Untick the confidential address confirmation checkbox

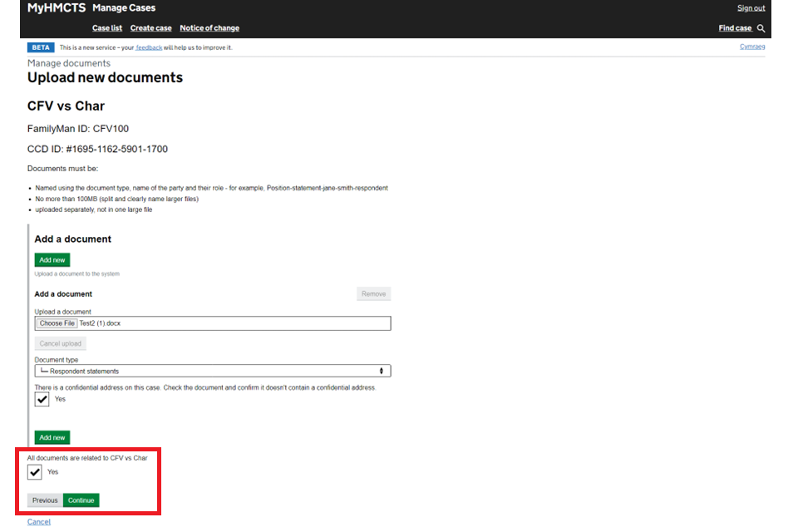42,400
